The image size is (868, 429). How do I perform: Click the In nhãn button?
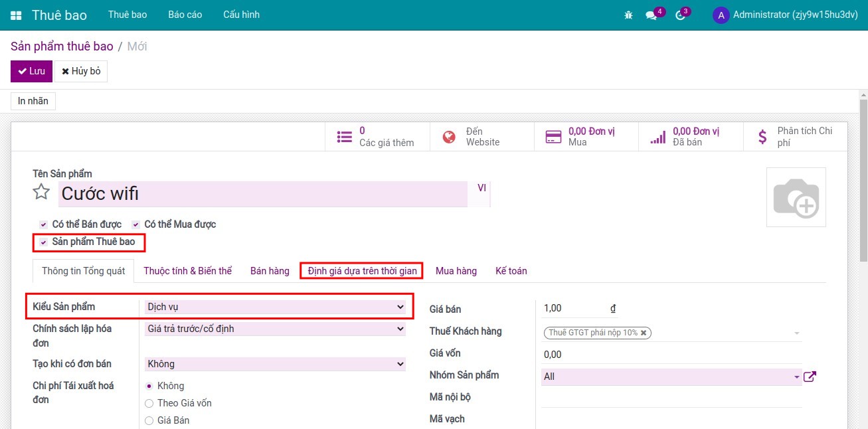tap(33, 101)
